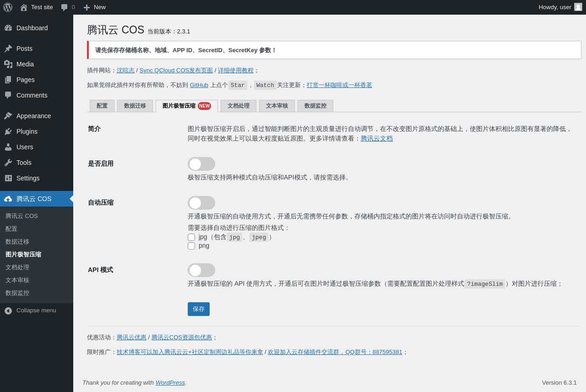Screen dimensions: 586x392
Task: Open 腾讯云COS资源包优惠 link
Action: [182, 338]
